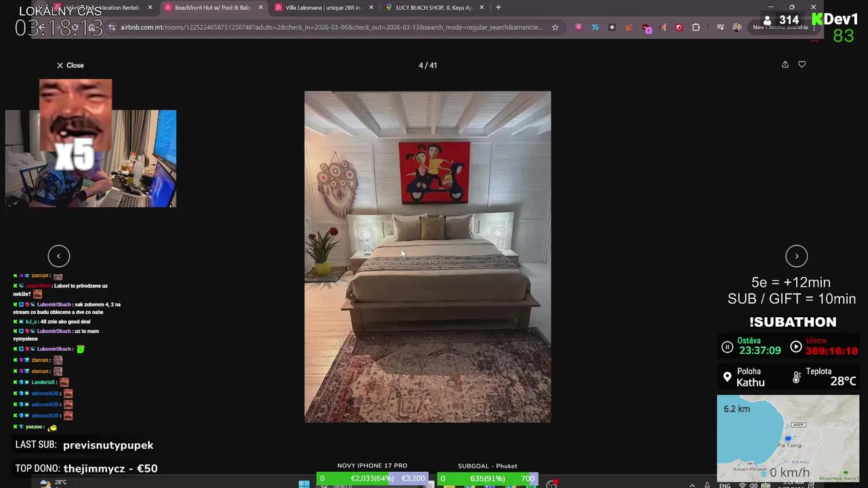Viewport: 868px width, 488px height.
Task: Click the SUBGOAL Phuket progress bar
Action: pos(488,479)
